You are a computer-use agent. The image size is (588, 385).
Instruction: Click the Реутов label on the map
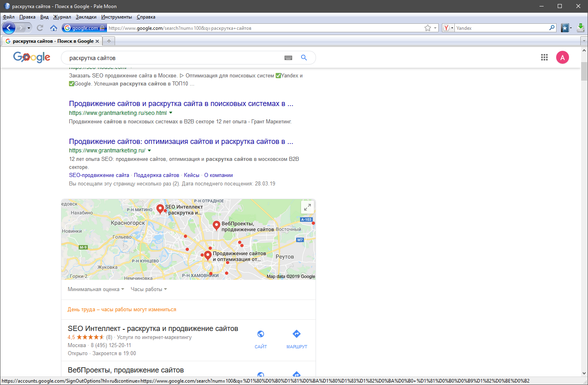[x=285, y=257]
